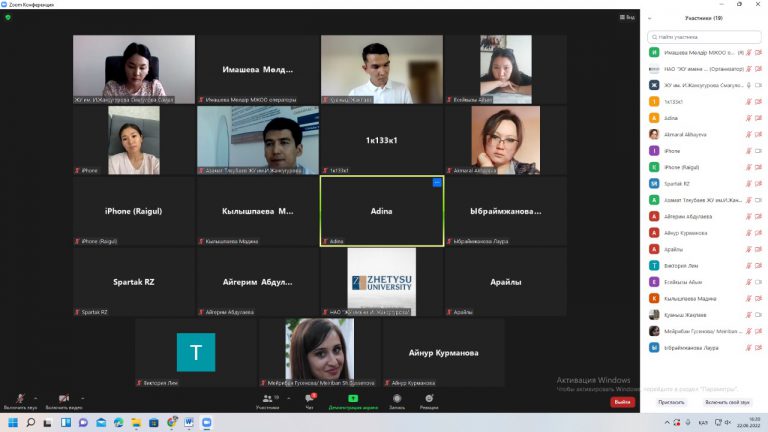Open the Участники participants icon in toolbar
768x432 pixels.
(x=267, y=398)
